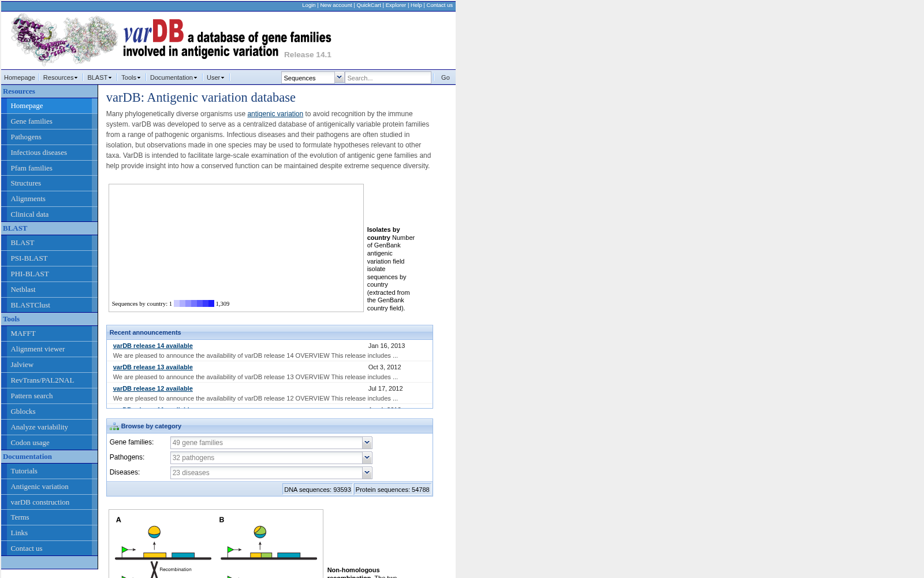Screen dimensions: 924x578
Task: Click the New account link
Action: point(336,5)
